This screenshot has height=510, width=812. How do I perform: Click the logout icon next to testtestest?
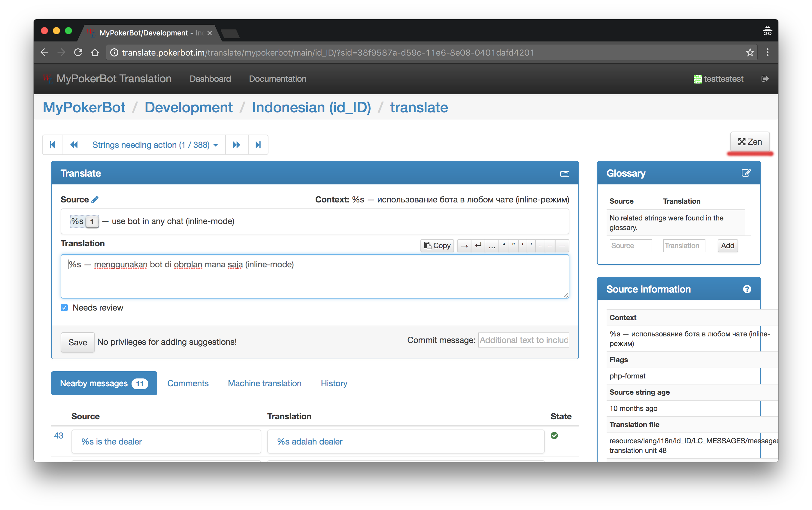[x=765, y=79]
